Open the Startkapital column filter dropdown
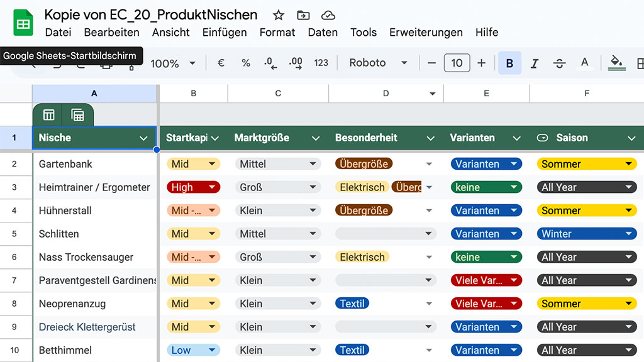The image size is (644, 362). 215,138
